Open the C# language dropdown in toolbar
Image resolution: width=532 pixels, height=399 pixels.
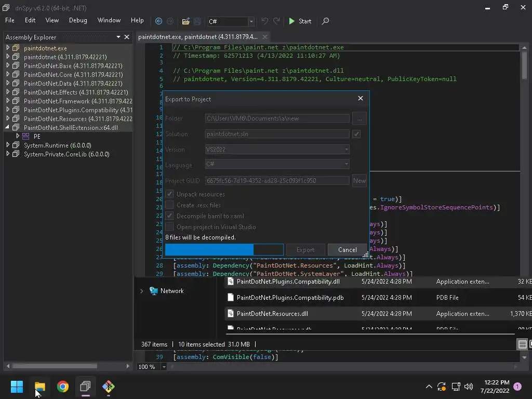251,21
